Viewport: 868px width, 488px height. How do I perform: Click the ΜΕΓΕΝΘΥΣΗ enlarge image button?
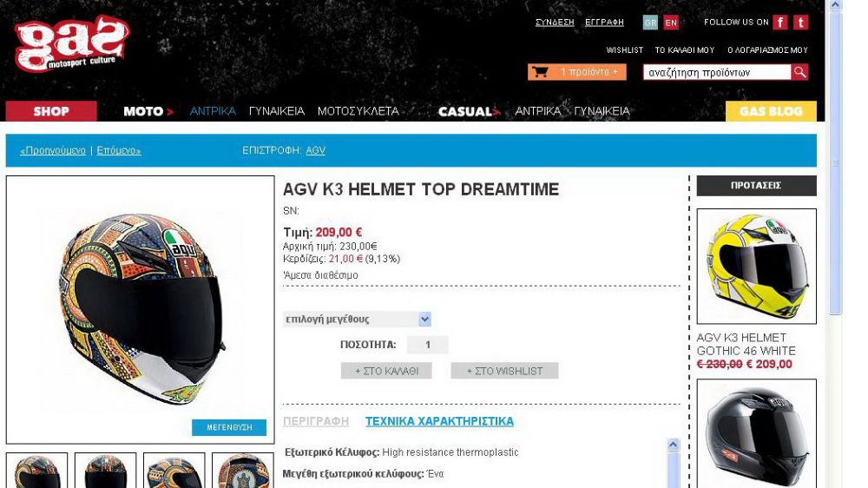click(229, 427)
